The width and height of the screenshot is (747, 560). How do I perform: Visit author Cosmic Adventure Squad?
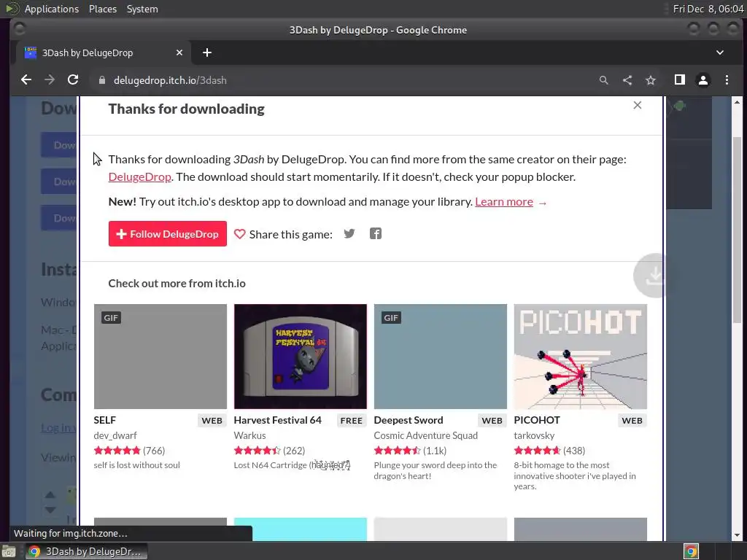(425, 435)
